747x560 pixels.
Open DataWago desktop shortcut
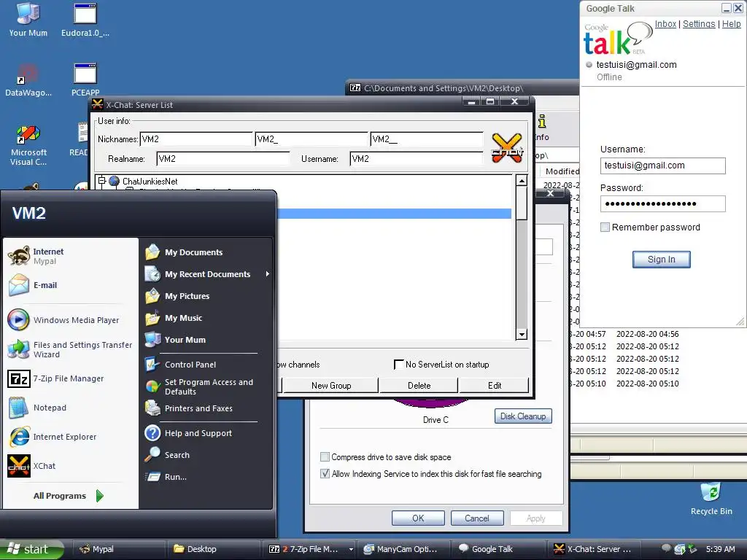click(28, 80)
